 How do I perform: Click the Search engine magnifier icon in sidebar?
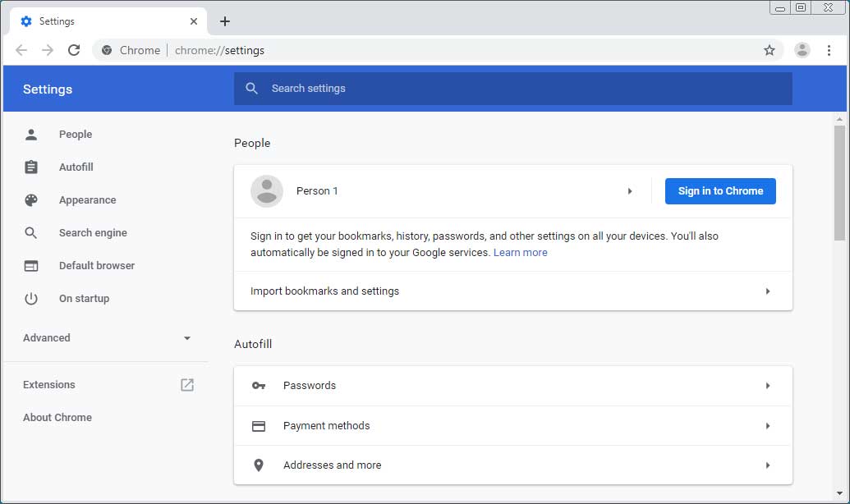tap(31, 233)
